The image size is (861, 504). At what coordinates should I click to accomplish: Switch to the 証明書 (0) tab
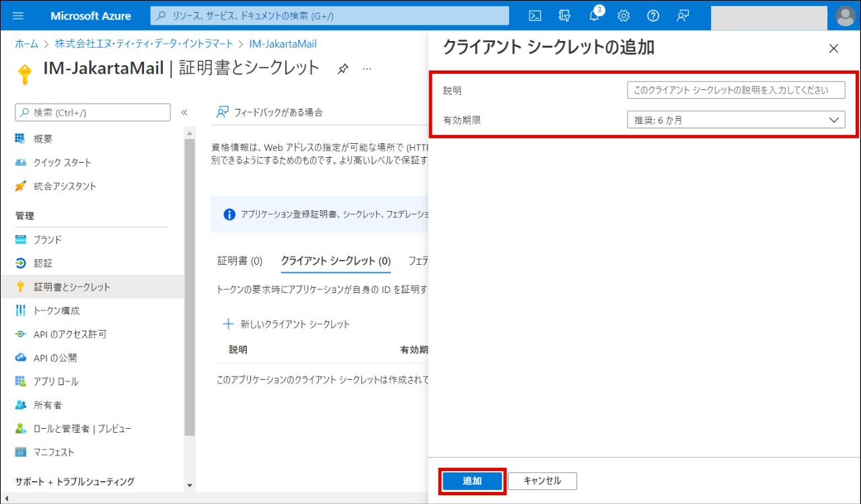click(x=239, y=261)
